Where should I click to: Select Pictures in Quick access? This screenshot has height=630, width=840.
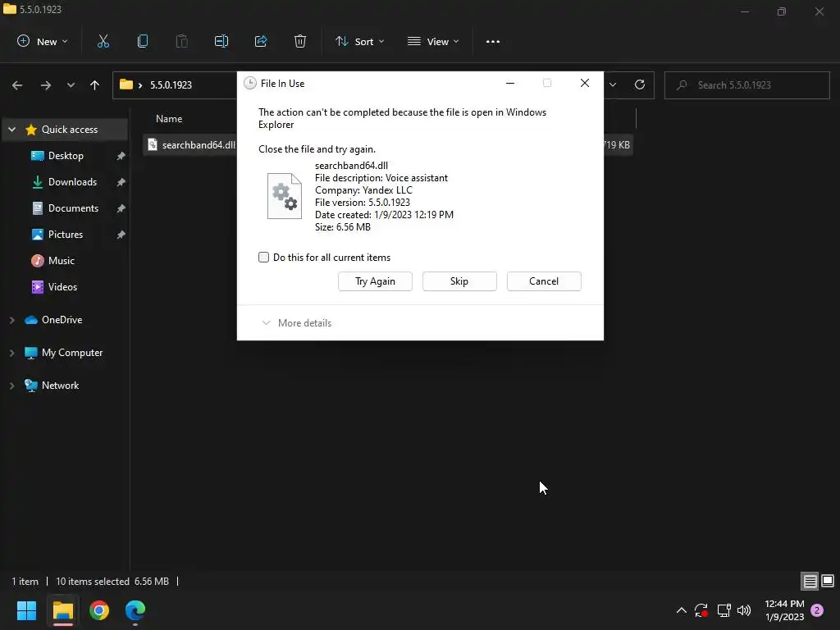(66, 235)
